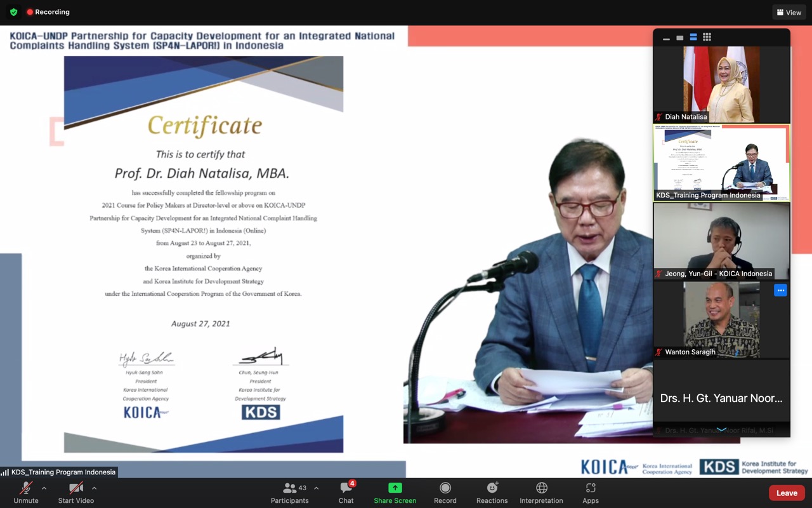Hide the thumbnail video panel

coord(666,37)
